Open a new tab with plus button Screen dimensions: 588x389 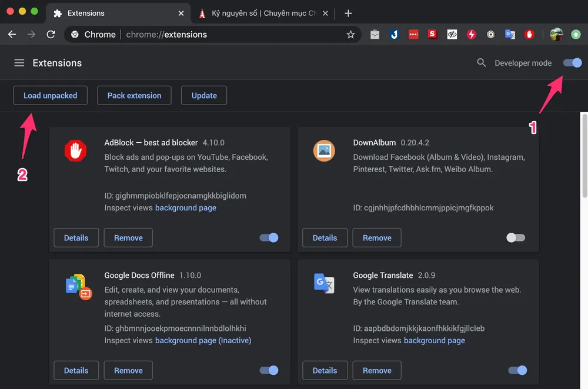[348, 13]
